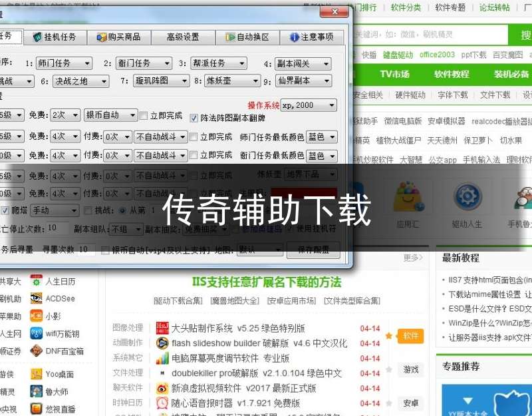Image resolution: width=532 pixels, height=416 pixels.
Task: Open the 驱动下载合集 link
Action: coord(178,301)
